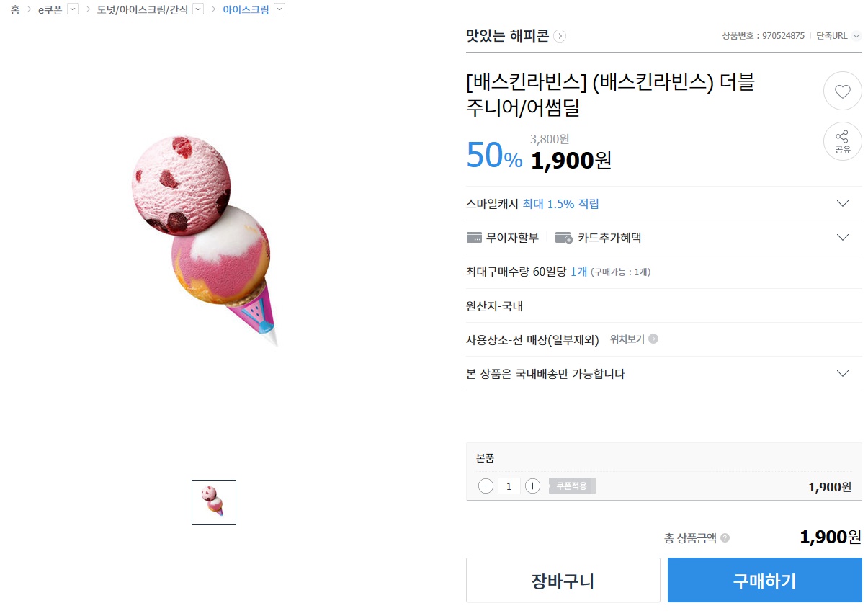Go to 홈 in breadcrumb
Viewport: 868px width, 616px height.
tap(15, 10)
